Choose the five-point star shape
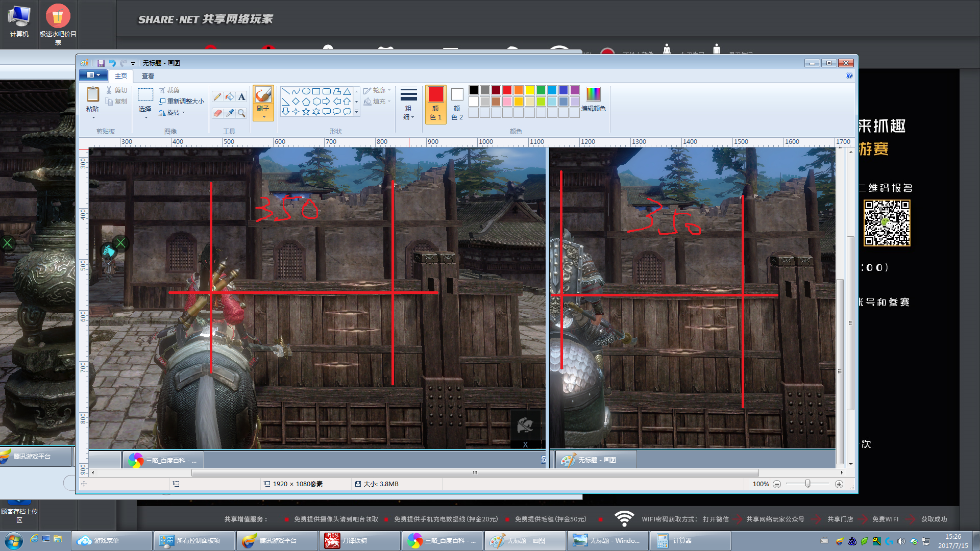 (x=306, y=111)
